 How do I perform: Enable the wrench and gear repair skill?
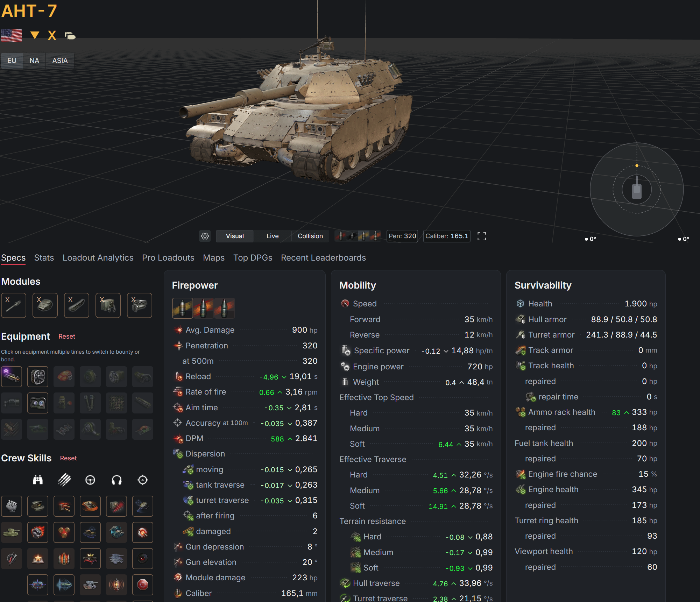12,559
